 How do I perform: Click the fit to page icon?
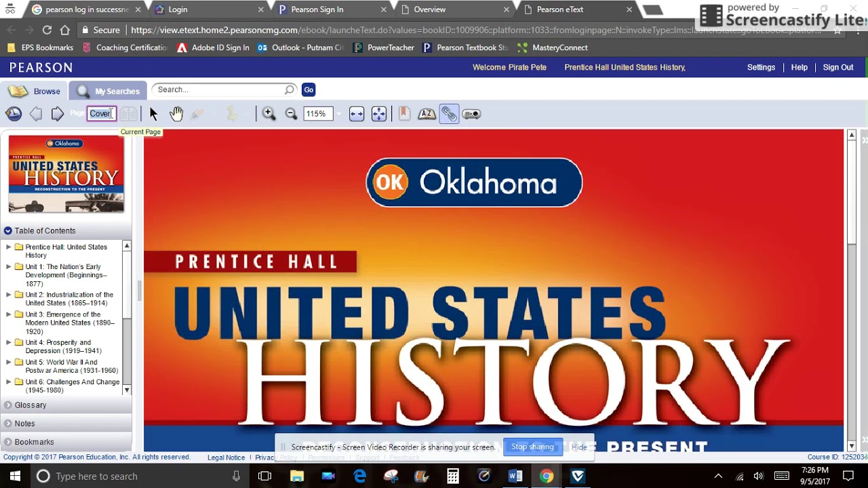tap(379, 114)
